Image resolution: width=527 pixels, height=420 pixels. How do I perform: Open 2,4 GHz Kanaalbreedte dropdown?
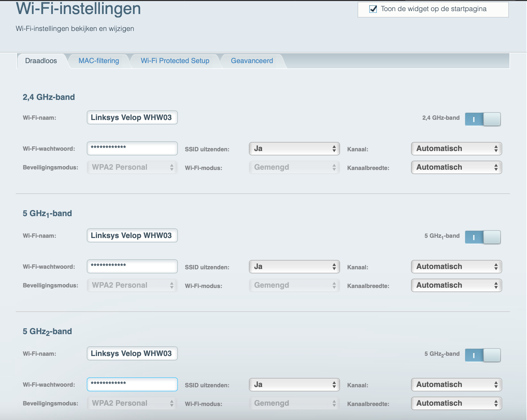tap(457, 167)
